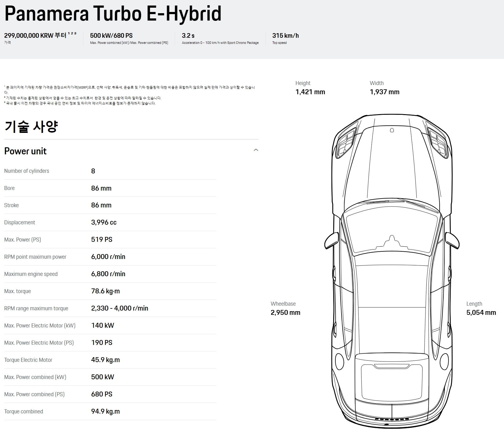Screen dimensions: 504x433
Task: Click the Bore value 86 mm
Action: tap(101, 188)
